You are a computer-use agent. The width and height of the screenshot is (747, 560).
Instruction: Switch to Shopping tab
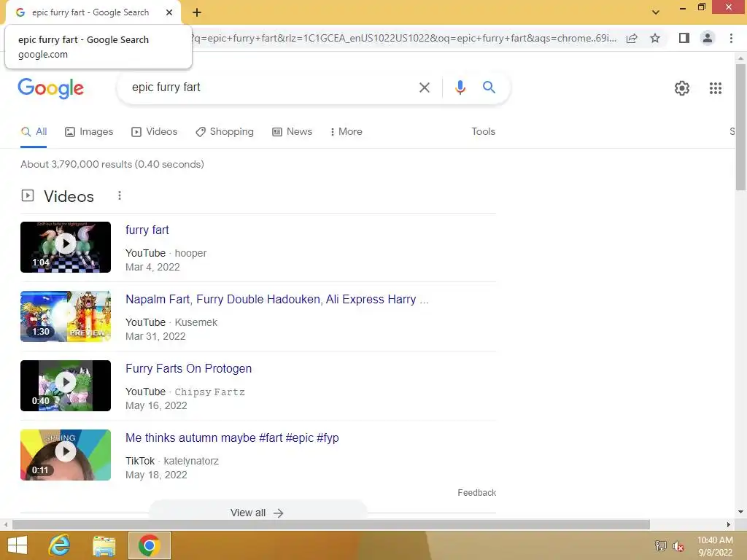225,132
